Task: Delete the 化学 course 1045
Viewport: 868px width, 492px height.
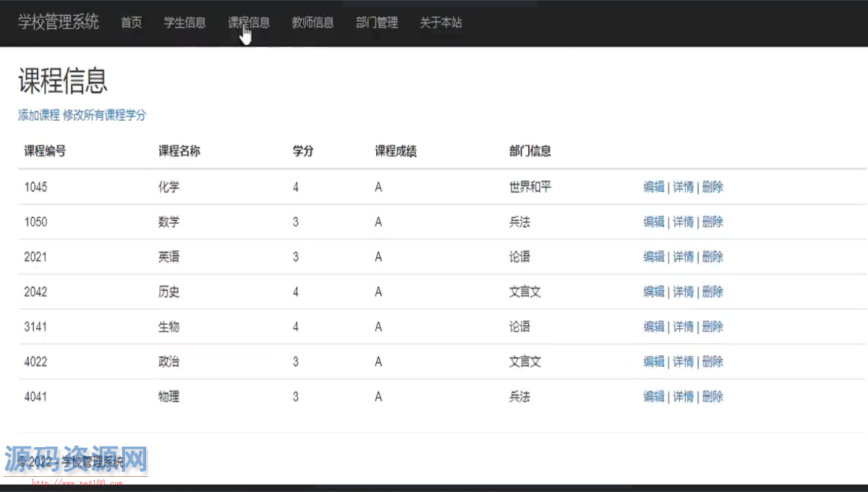Action: pos(712,187)
